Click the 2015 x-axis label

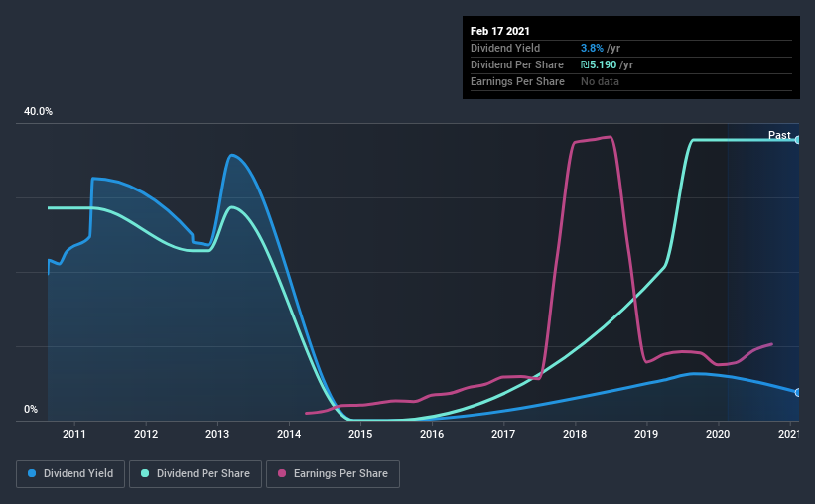pyautogui.click(x=360, y=434)
